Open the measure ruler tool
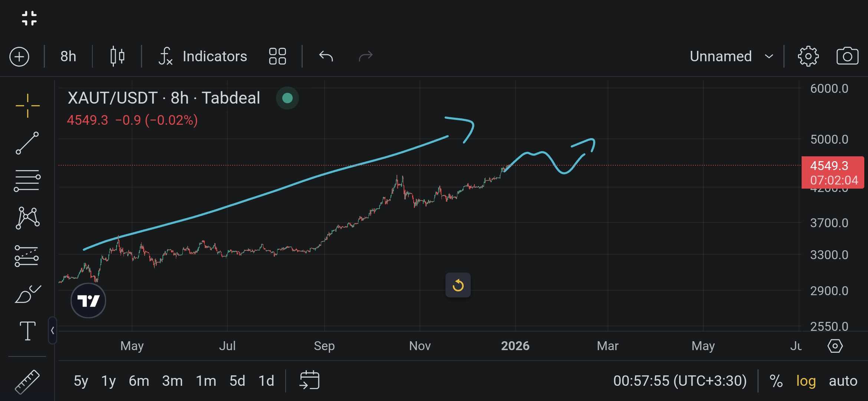Image resolution: width=868 pixels, height=401 pixels. click(27, 382)
